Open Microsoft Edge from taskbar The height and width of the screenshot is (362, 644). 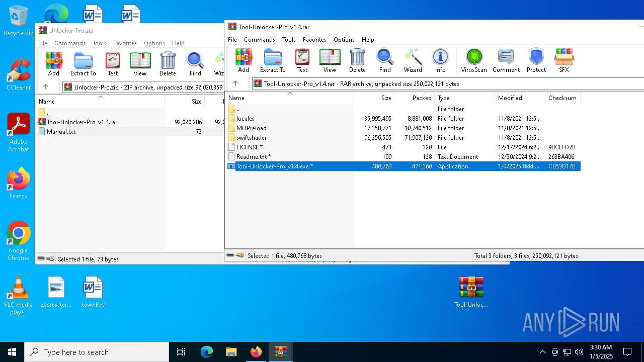click(x=207, y=352)
